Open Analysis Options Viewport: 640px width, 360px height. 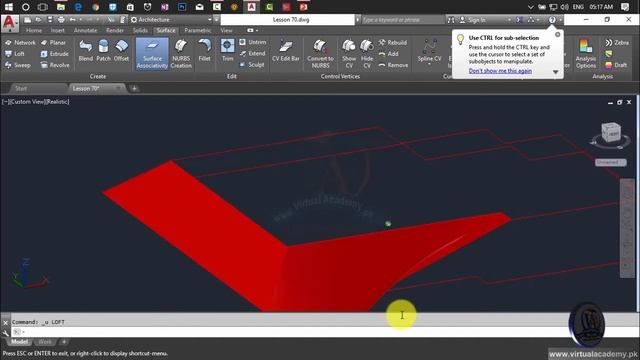(586, 54)
